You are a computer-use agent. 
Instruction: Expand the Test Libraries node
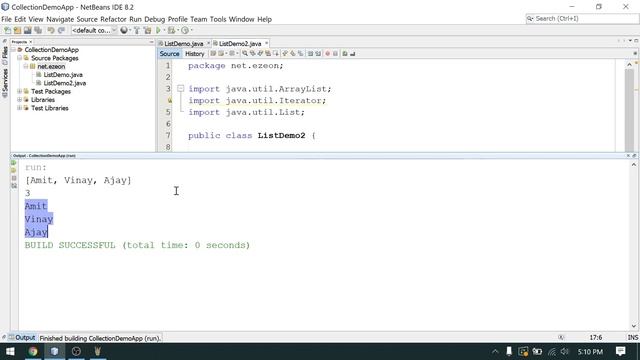pos(19,108)
